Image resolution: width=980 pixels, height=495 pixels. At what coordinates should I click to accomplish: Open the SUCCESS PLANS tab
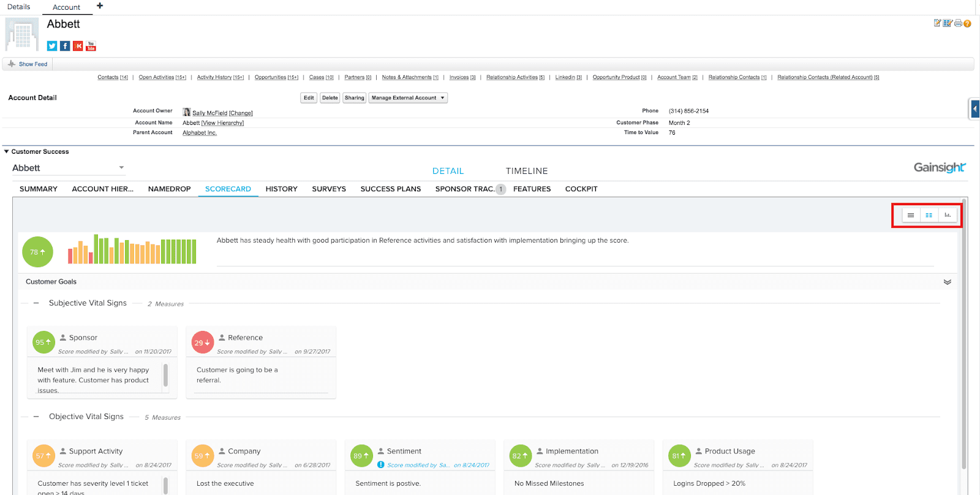pos(390,189)
